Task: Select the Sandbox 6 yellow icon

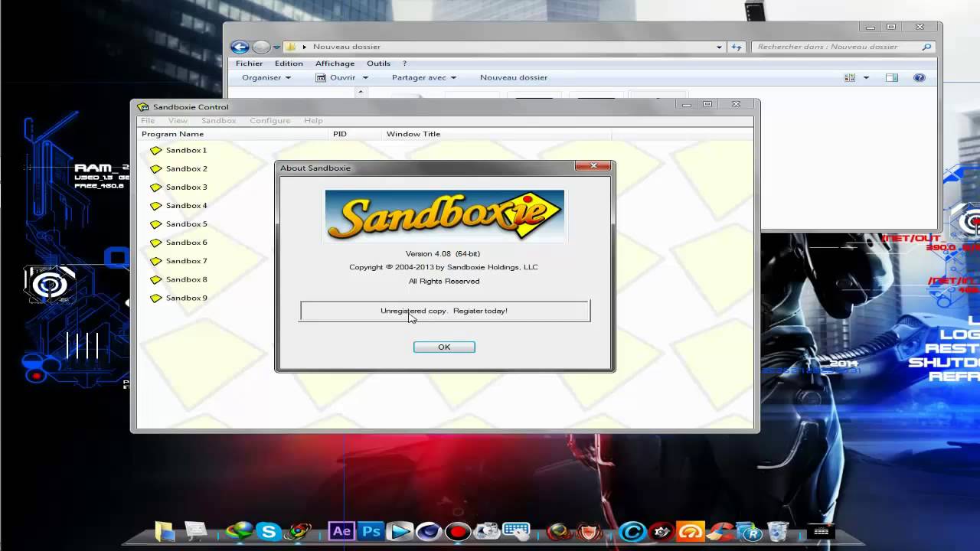Action: coord(156,243)
